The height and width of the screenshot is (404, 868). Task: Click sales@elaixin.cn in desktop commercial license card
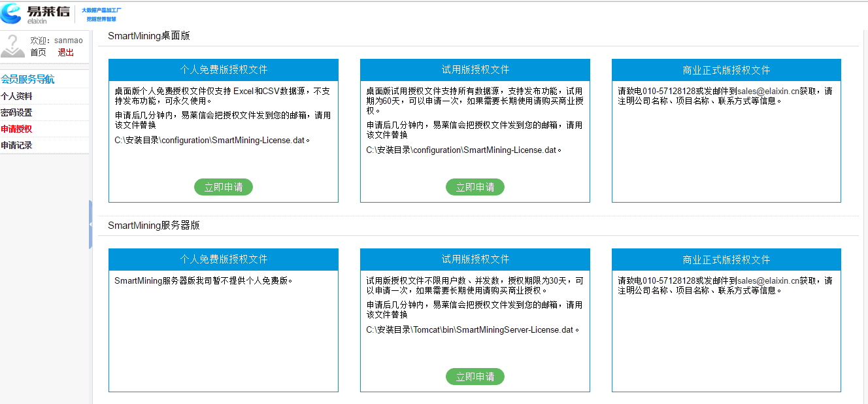click(768, 91)
